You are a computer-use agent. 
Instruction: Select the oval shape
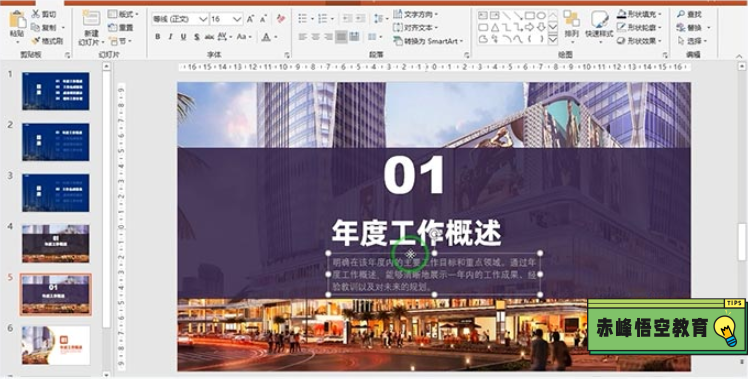(541, 16)
